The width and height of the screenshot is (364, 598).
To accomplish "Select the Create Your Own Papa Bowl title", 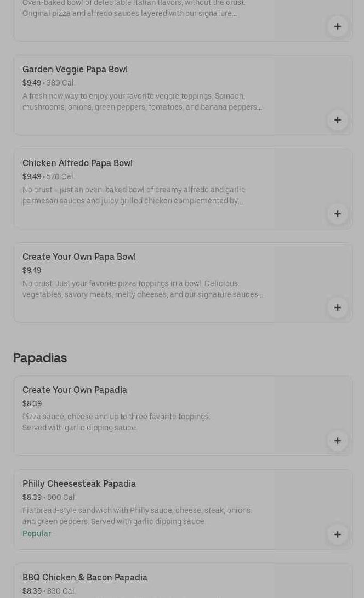I will click(79, 257).
